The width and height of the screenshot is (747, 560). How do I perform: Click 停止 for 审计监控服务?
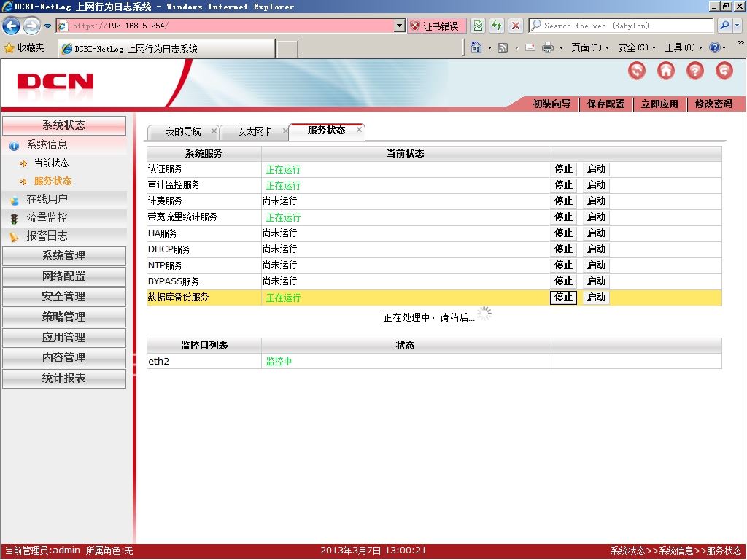tap(563, 184)
